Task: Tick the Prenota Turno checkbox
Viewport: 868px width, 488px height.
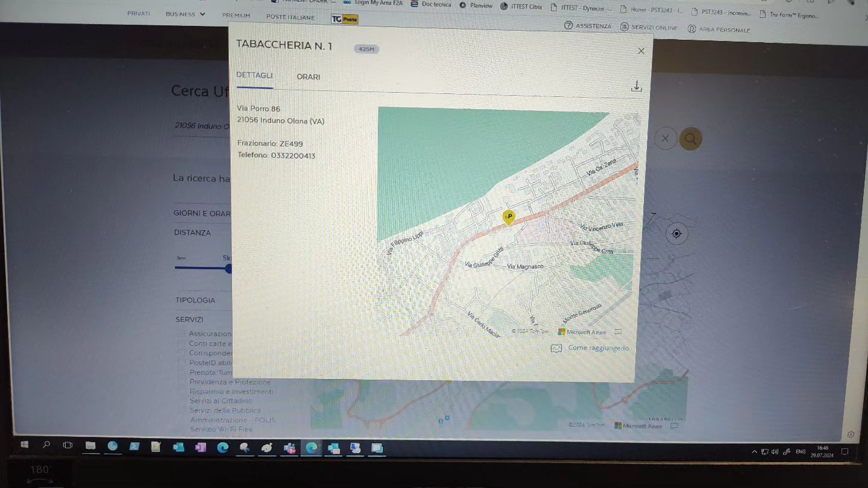Action: pos(181,372)
